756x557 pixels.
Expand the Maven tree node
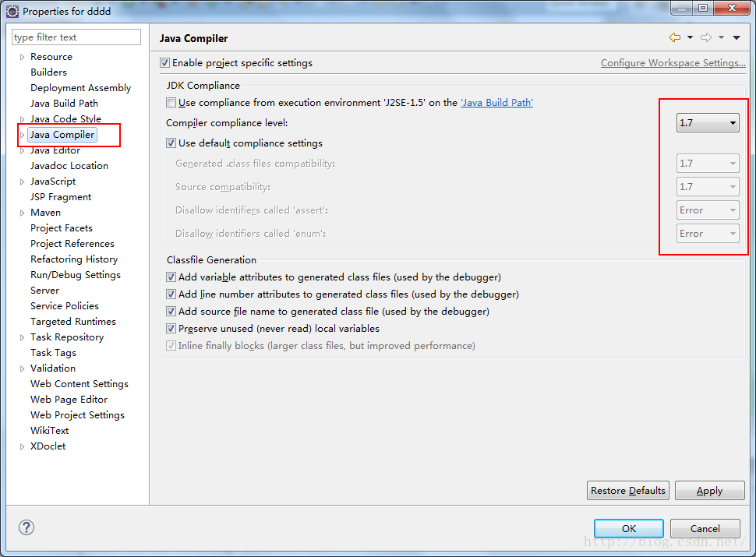(22, 213)
